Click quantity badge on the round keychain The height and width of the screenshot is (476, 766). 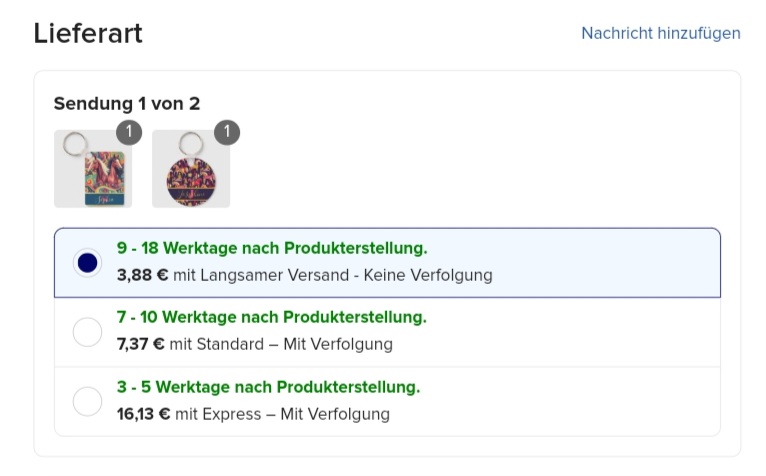[x=227, y=132]
